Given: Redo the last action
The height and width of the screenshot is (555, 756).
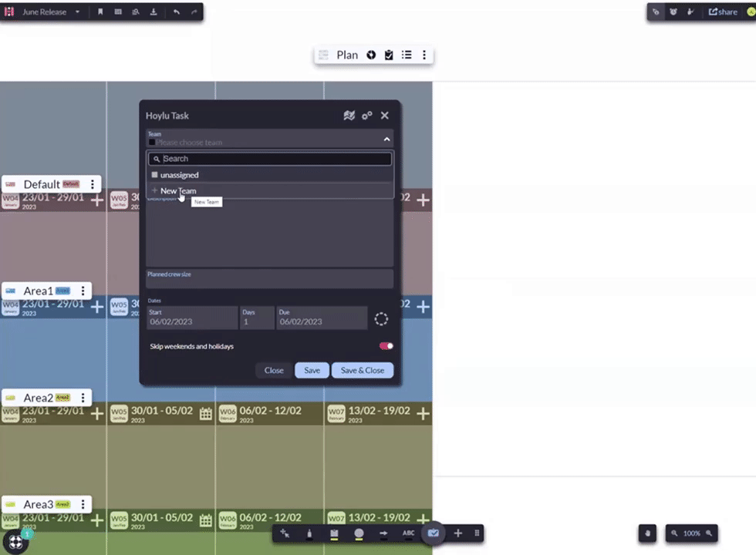Looking at the screenshot, I should click(194, 12).
